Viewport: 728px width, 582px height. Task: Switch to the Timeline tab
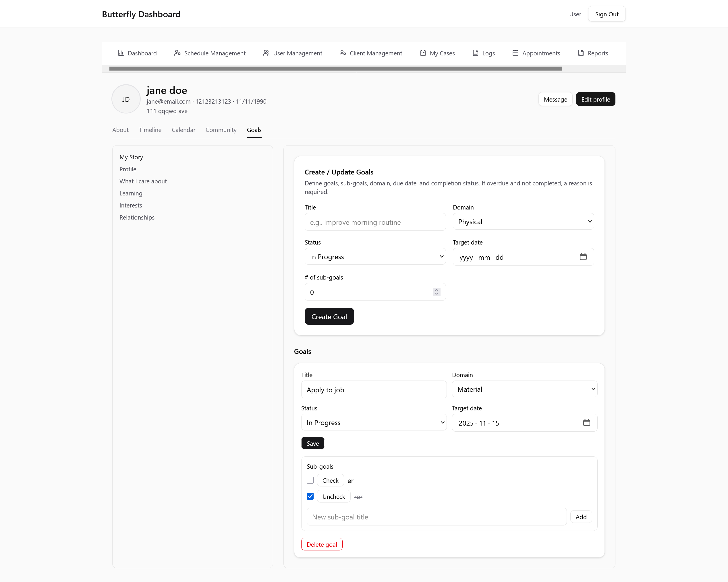150,130
